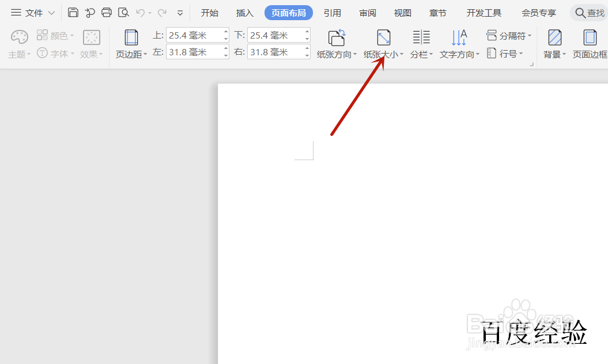The width and height of the screenshot is (608, 364).
Task: Open the 审阅 tab
Action: [x=367, y=13]
